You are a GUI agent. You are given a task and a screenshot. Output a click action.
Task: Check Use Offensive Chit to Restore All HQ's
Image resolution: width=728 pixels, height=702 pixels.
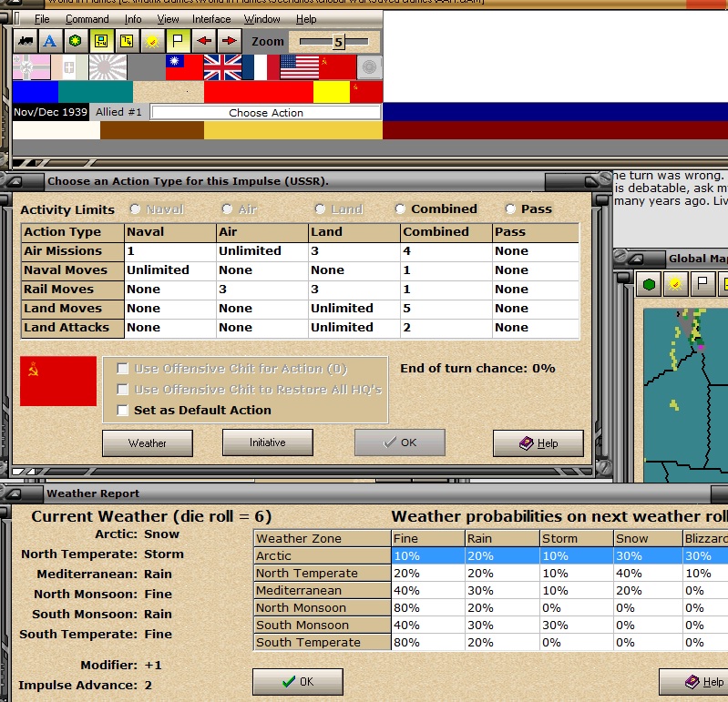[x=123, y=390]
